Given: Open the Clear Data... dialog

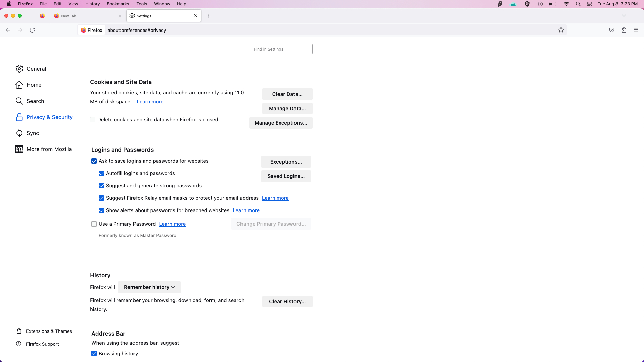Looking at the screenshot, I should coord(287,94).
